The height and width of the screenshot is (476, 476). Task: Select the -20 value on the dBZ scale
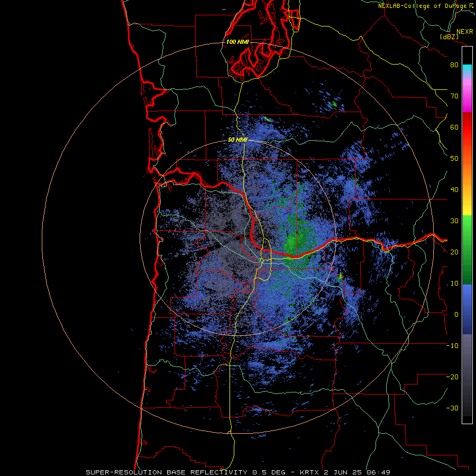click(x=452, y=377)
